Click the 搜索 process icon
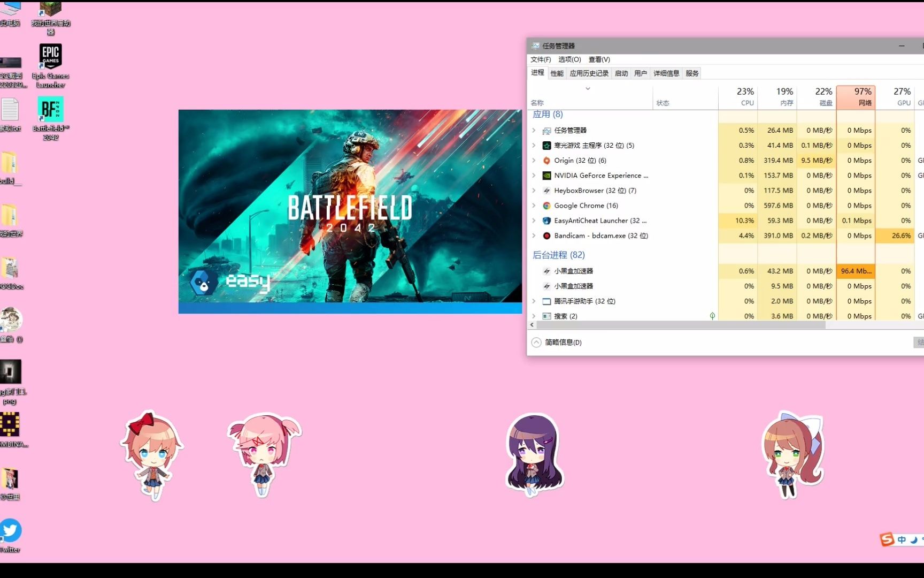The width and height of the screenshot is (924, 578). click(x=546, y=316)
